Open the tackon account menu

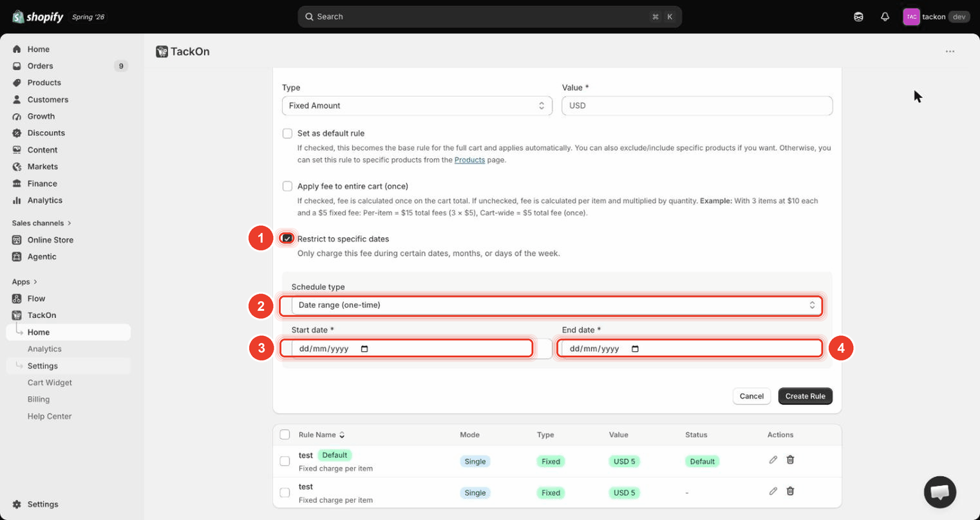coord(936,17)
